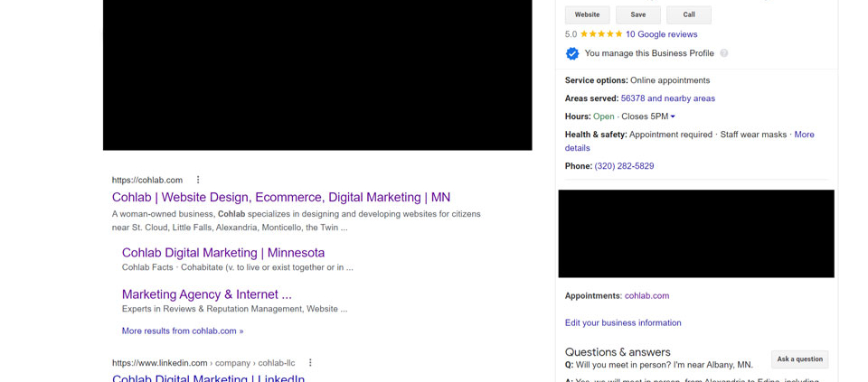Click the blue verified checkmark badge
This screenshot has width=868, height=382.
[x=571, y=53]
